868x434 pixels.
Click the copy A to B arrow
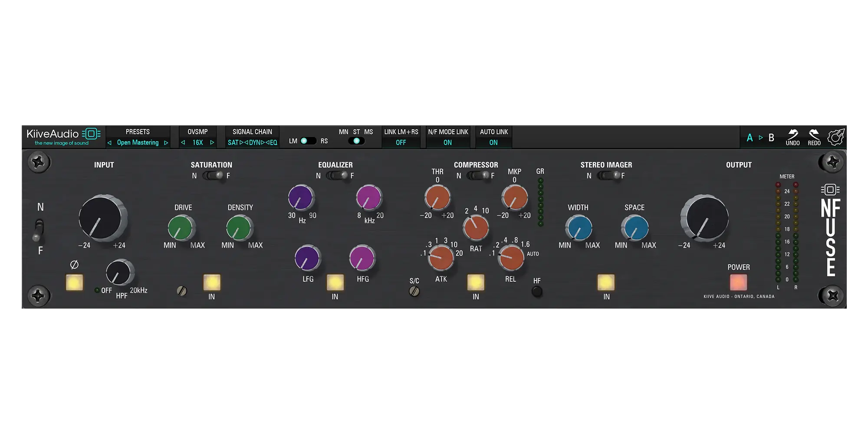(760, 138)
